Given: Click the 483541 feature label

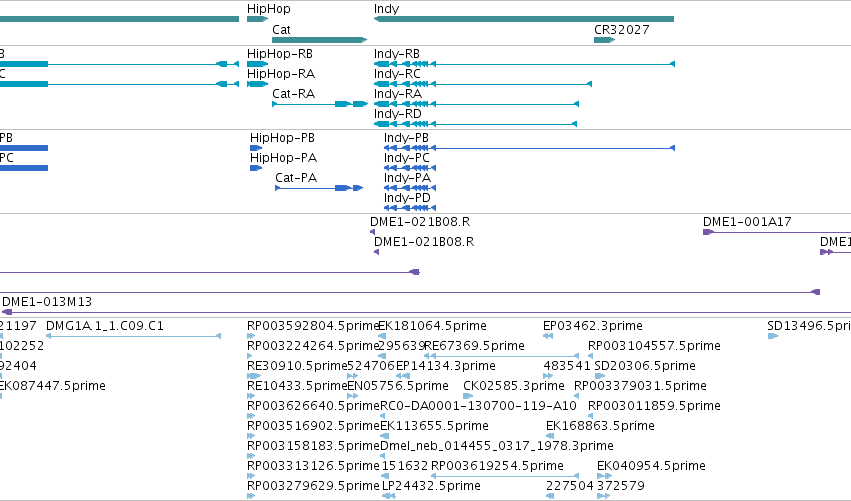Looking at the screenshot, I should click(567, 366).
